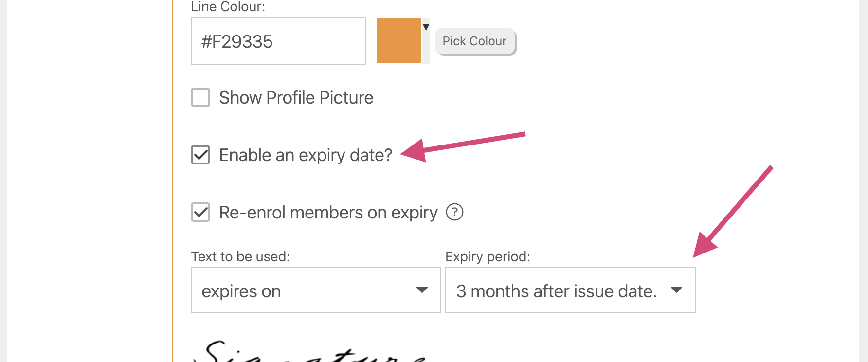The image size is (868, 362).
Task: Enable the Show Profile Picture checkbox
Action: [x=200, y=97]
